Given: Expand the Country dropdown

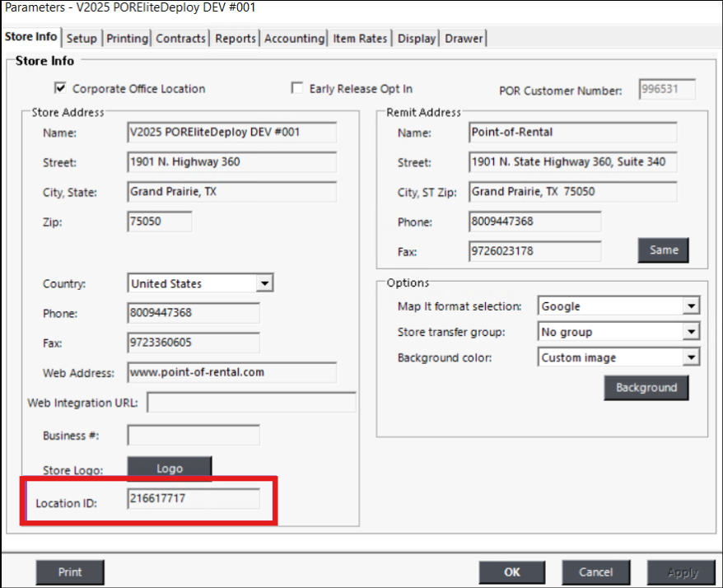Looking at the screenshot, I should click(264, 283).
